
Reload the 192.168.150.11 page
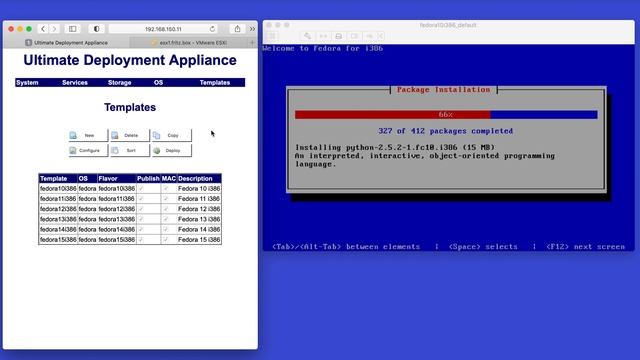point(212,29)
